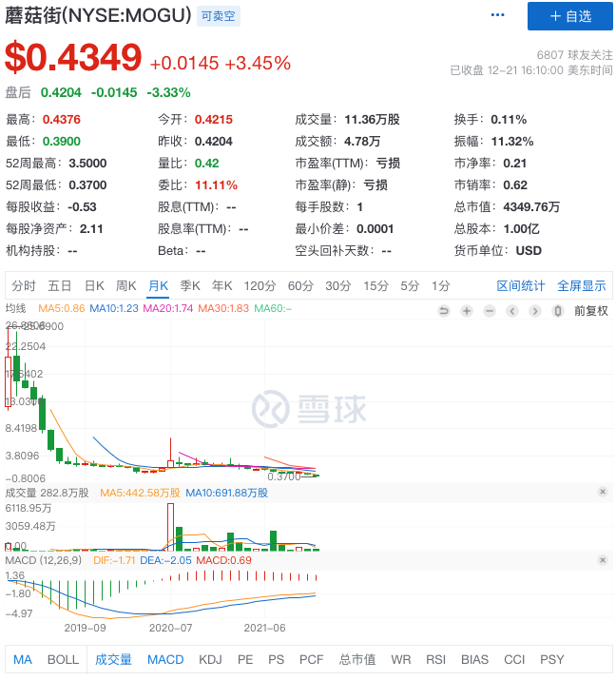Switch to the 五日 chart tab

tap(59, 286)
